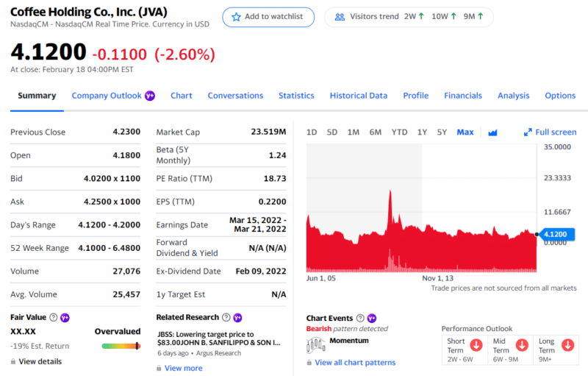Set chart range to 1D
Image resolution: width=588 pixels, height=376 pixels.
[x=312, y=132]
